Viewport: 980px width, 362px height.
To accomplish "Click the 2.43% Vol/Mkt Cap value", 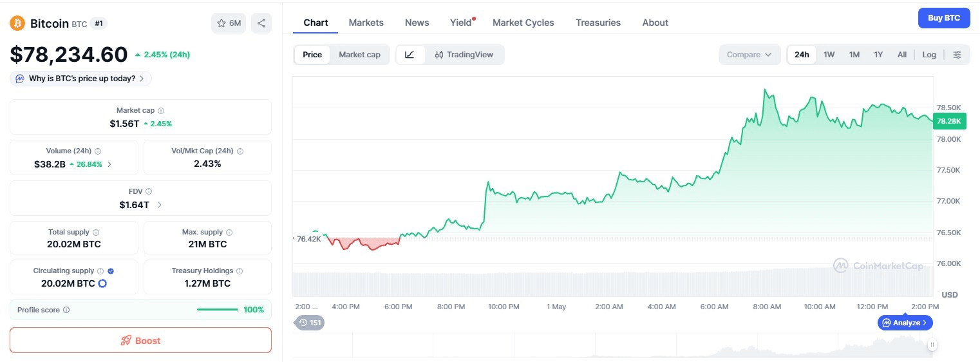I will click(207, 164).
